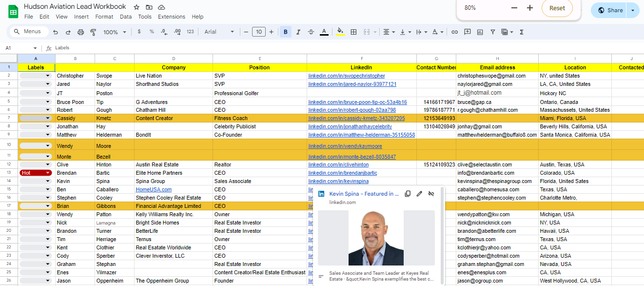Screen dimensions: 644x286
Task: Click Kevin Spina's preview photo thumbnail
Action: (x=376, y=238)
